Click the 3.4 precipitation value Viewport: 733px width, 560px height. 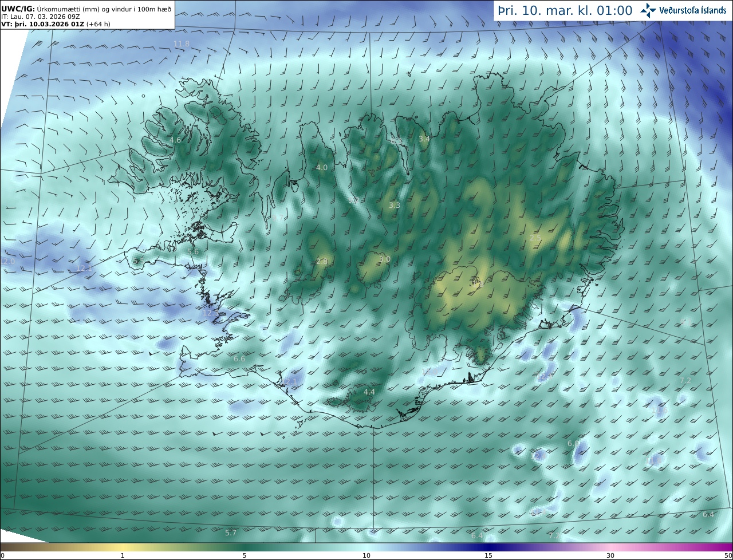(424, 139)
